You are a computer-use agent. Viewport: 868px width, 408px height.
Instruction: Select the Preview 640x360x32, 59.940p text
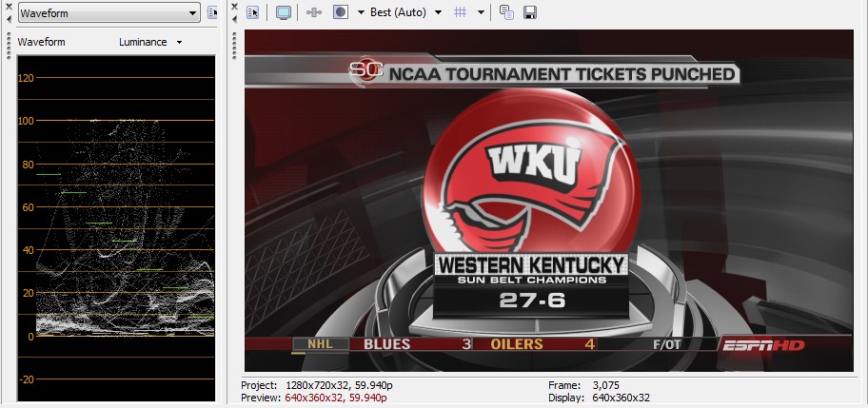tap(314, 398)
